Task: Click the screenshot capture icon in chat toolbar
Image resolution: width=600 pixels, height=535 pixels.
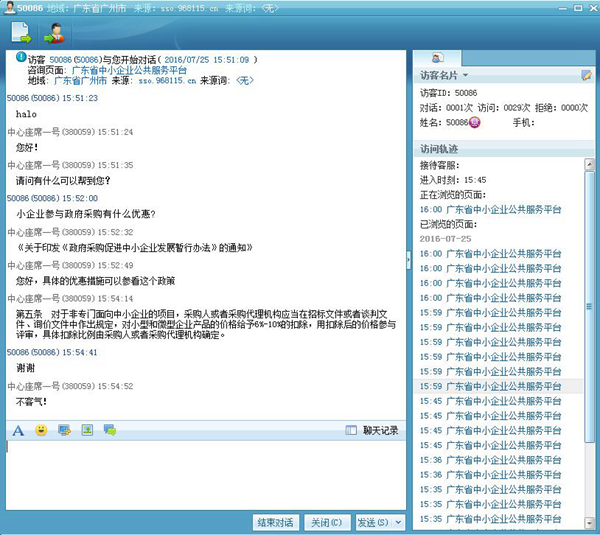Action: click(x=64, y=430)
